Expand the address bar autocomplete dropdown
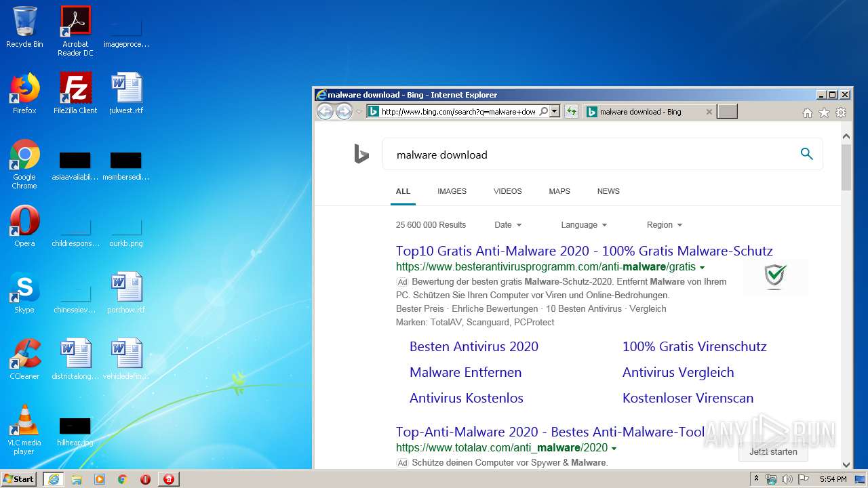Viewport: 868px width, 488px height. pos(555,112)
